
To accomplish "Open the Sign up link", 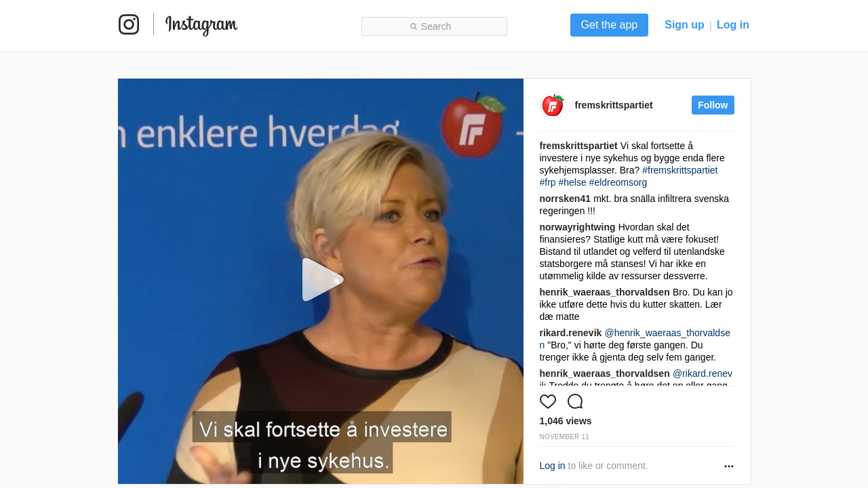I will point(684,25).
